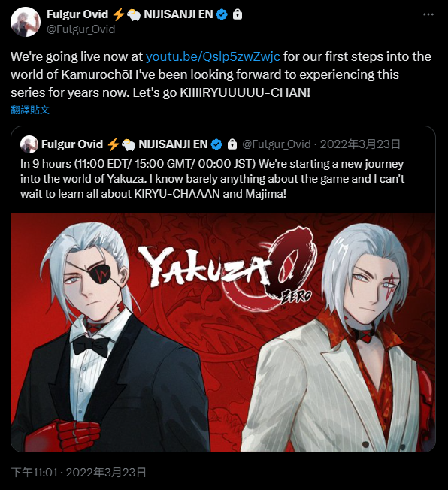Image resolution: width=448 pixels, height=490 pixels.
Task: Click the quoted tweet date 2022年3月23日
Action: coord(360,144)
